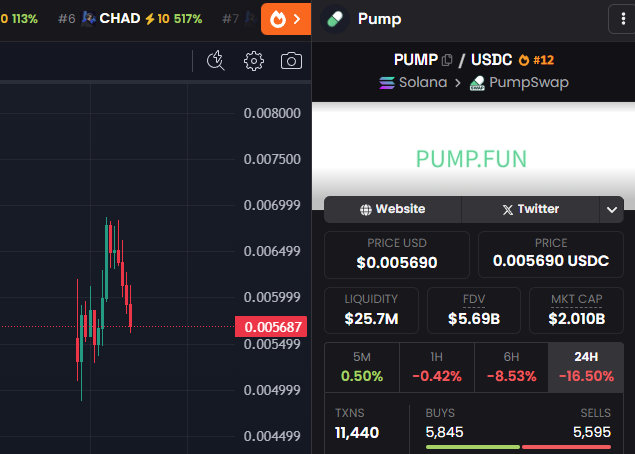Select the 24H timeframe tab
Screen dimensions: 635x454
pyautogui.click(x=586, y=367)
